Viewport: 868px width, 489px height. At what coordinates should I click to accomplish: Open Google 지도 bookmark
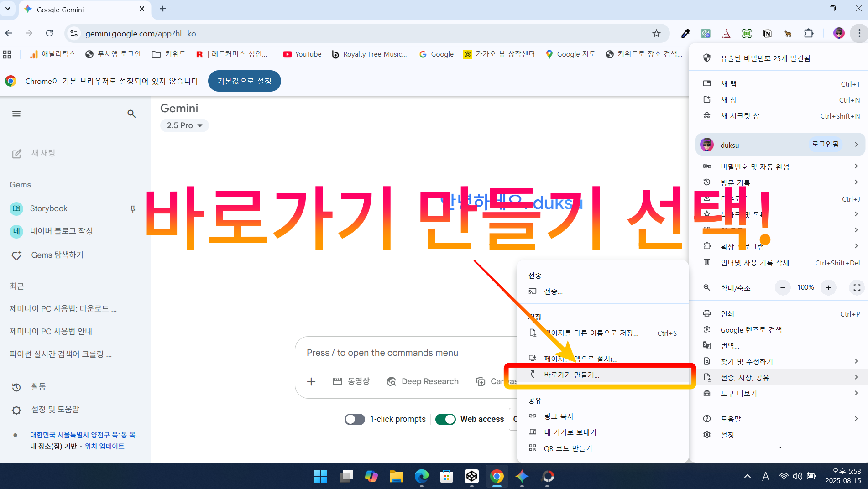[x=570, y=54]
